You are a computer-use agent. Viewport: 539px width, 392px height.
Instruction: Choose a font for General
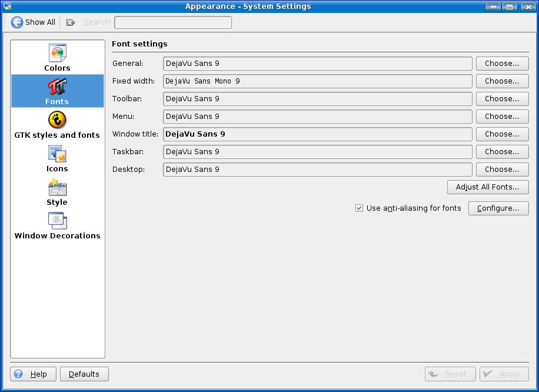coord(502,64)
